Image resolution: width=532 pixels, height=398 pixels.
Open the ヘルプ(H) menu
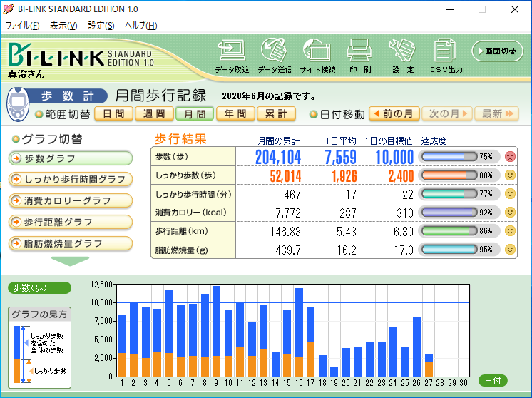click(140, 26)
